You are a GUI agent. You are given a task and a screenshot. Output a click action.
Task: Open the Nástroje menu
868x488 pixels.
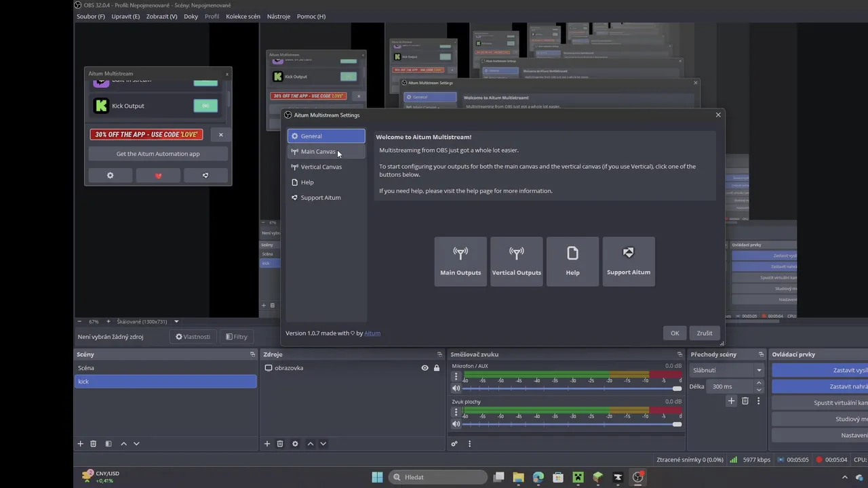point(279,16)
